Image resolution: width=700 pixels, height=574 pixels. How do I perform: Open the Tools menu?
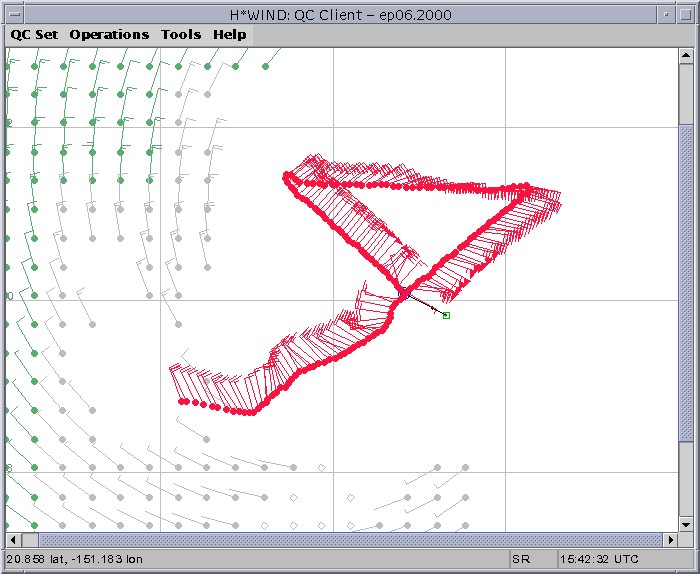[x=181, y=34]
